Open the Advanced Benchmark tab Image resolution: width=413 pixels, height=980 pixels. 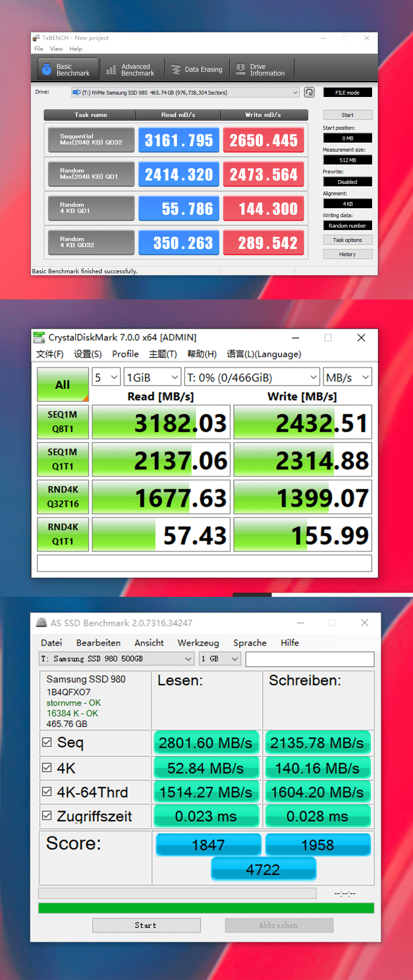point(132,69)
